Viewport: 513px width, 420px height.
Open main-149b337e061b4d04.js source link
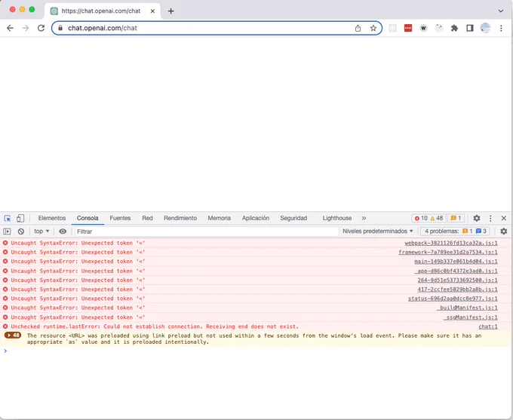456,262
